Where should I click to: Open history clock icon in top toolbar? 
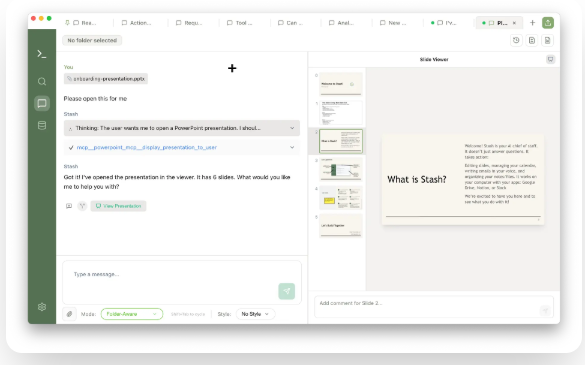516,40
